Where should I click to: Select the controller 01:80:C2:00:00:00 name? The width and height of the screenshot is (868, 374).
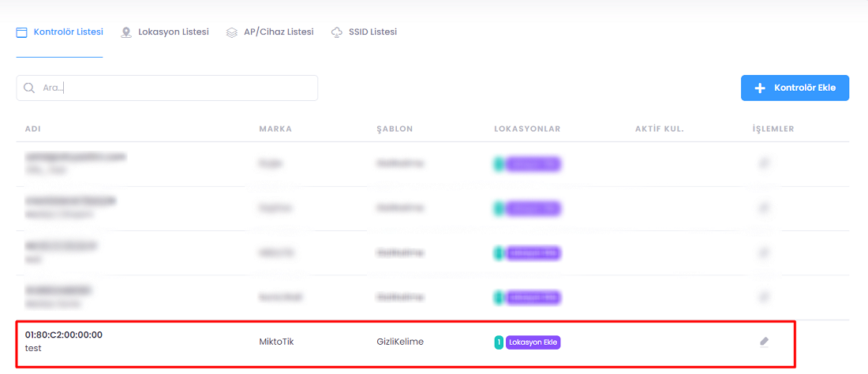[x=64, y=335]
